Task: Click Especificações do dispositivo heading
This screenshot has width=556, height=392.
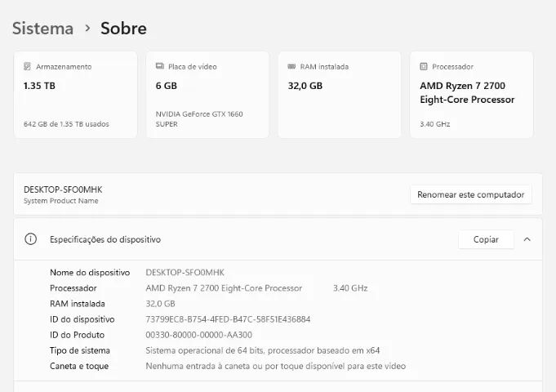Action: click(x=105, y=239)
